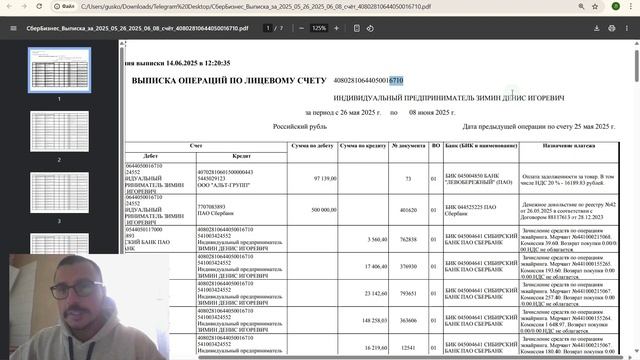Click the Файл site info chip
640x360 pixels.
(x=65, y=7)
